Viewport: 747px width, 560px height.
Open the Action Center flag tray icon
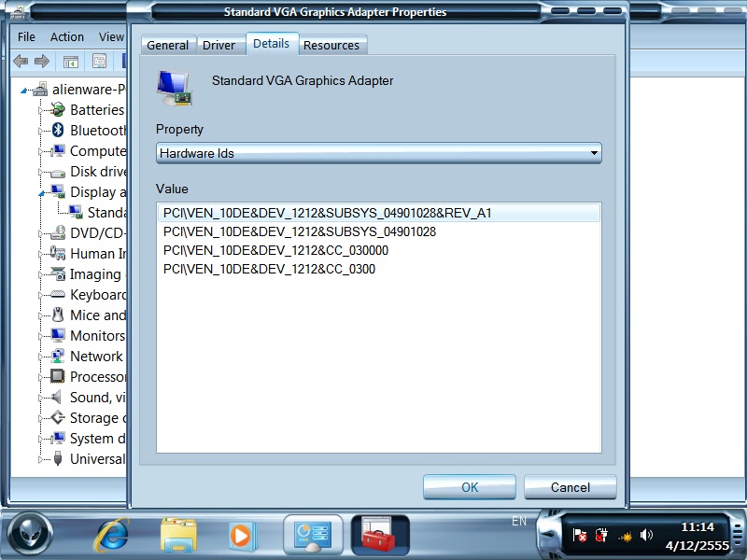coord(579,536)
